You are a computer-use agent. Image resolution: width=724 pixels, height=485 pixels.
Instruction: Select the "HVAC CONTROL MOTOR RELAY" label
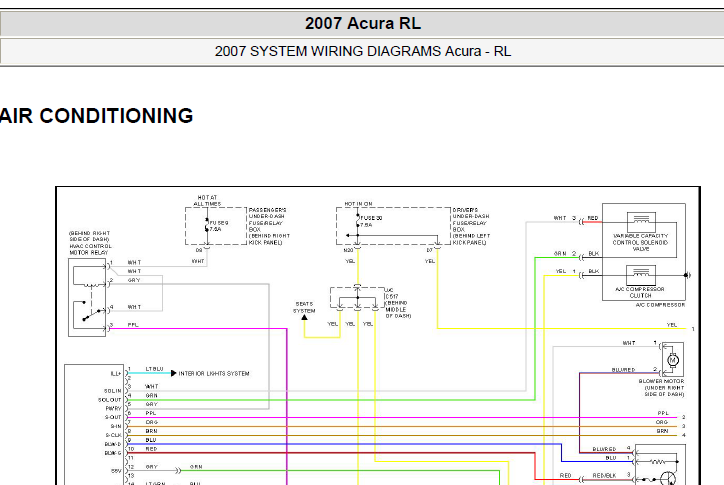tap(90, 249)
